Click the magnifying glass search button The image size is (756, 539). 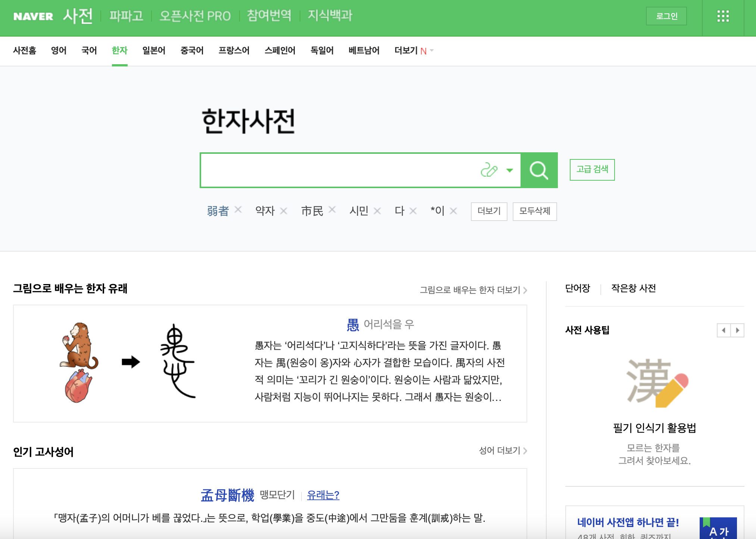[539, 170]
